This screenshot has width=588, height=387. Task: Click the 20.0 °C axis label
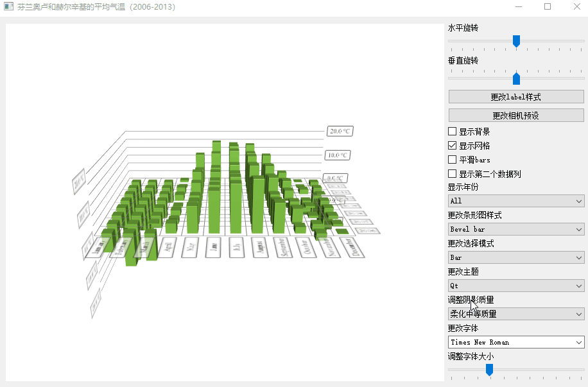click(x=340, y=132)
